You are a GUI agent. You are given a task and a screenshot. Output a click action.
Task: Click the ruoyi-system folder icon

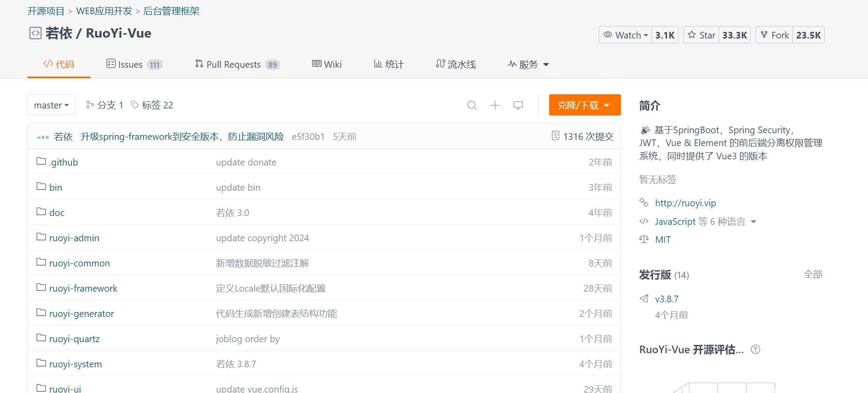(x=41, y=363)
